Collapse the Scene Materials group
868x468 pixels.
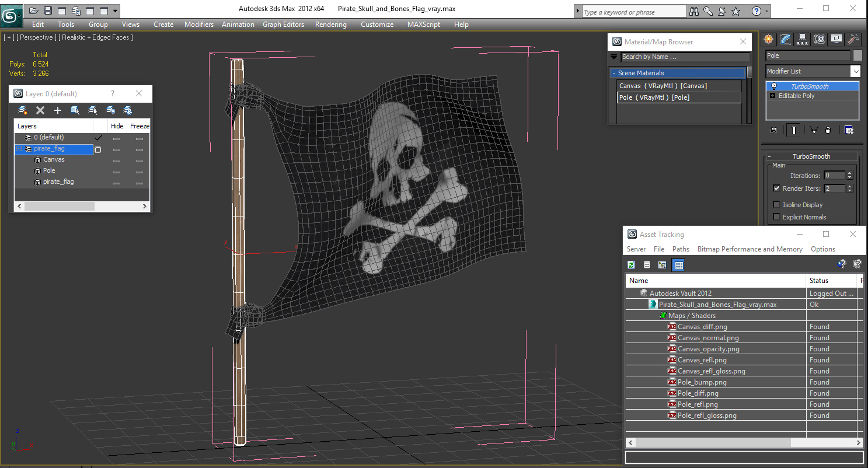pyautogui.click(x=614, y=73)
